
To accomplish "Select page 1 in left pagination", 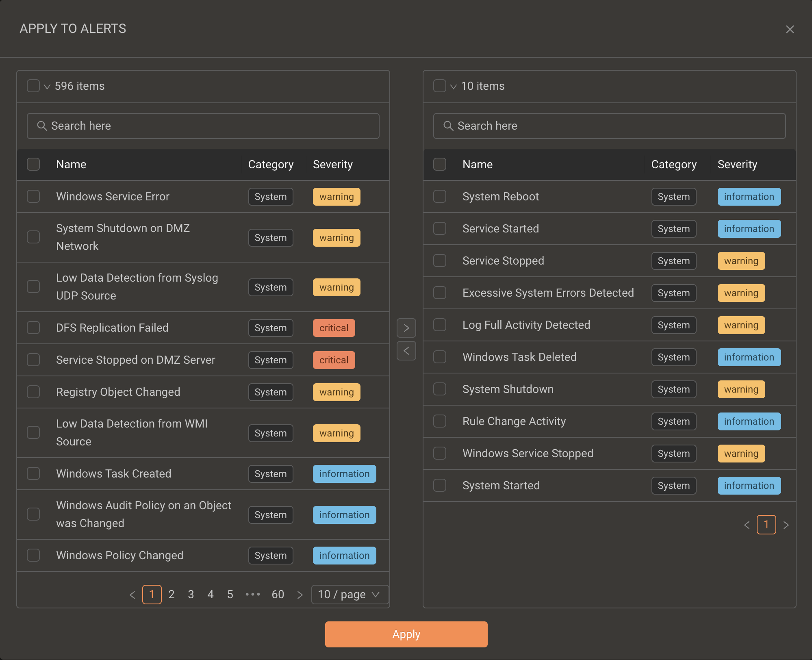I will pyautogui.click(x=152, y=595).
